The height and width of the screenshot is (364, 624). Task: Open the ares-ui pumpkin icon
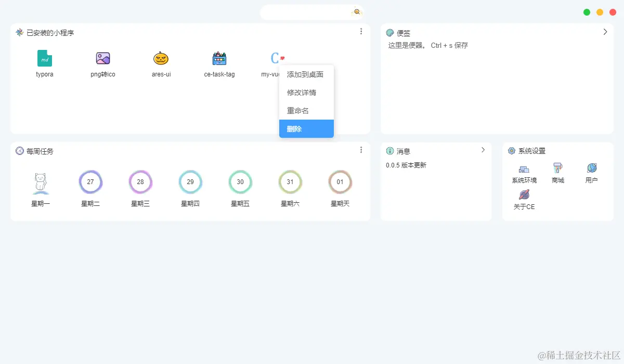[x=161, y=58]
